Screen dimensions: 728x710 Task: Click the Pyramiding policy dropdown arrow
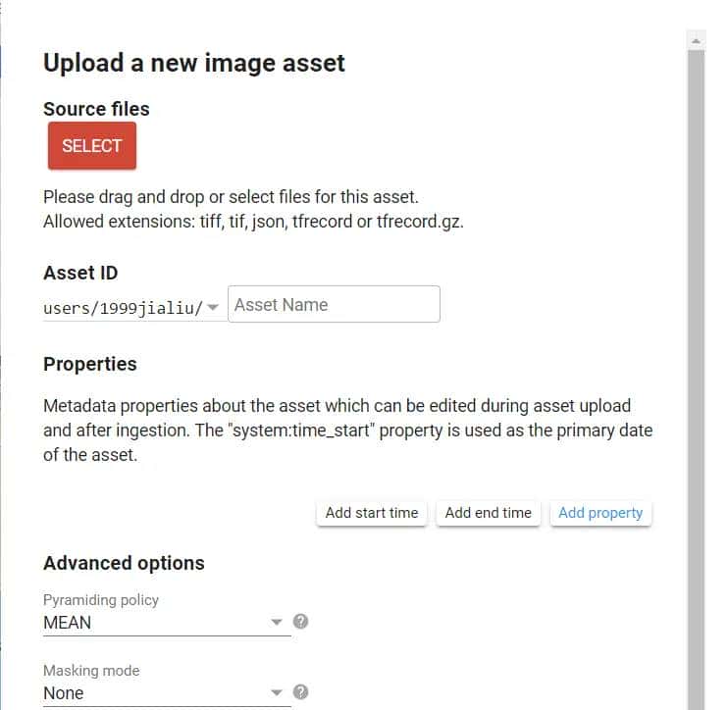[277, 622]
